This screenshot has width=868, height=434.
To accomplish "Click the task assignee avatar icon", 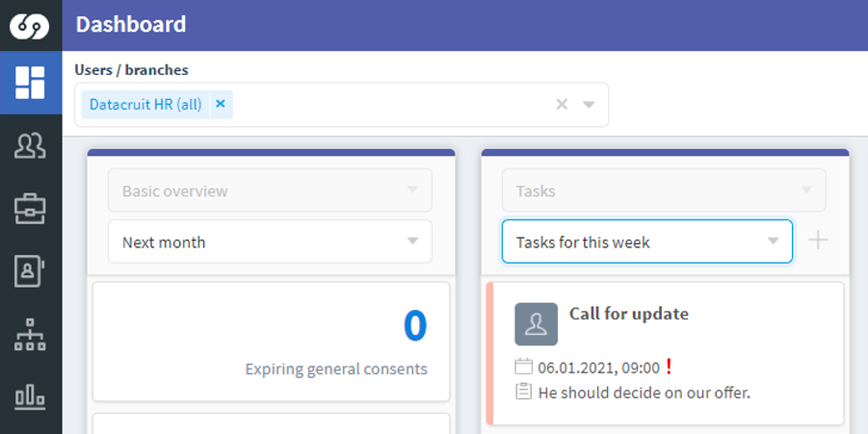I will coord(536,324).
